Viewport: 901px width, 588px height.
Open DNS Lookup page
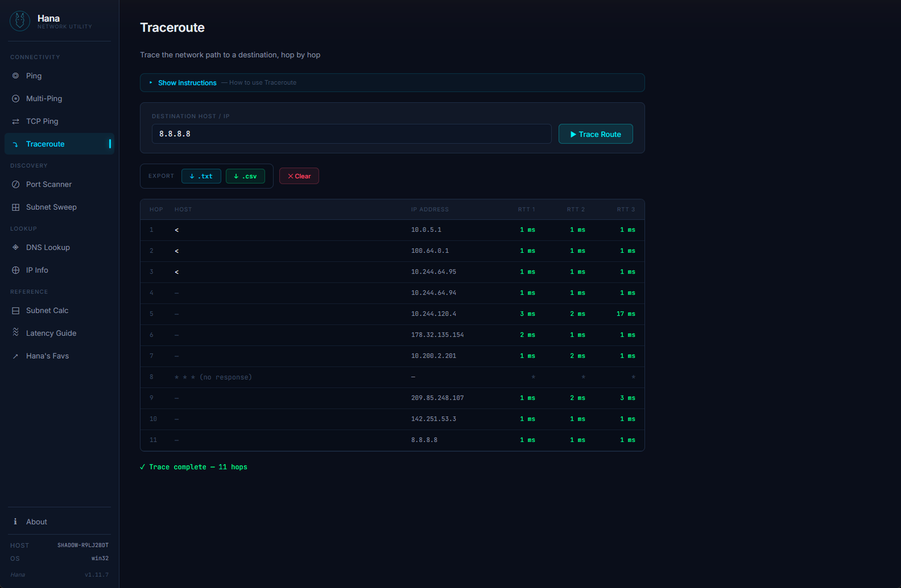click(x=59, y=247)
